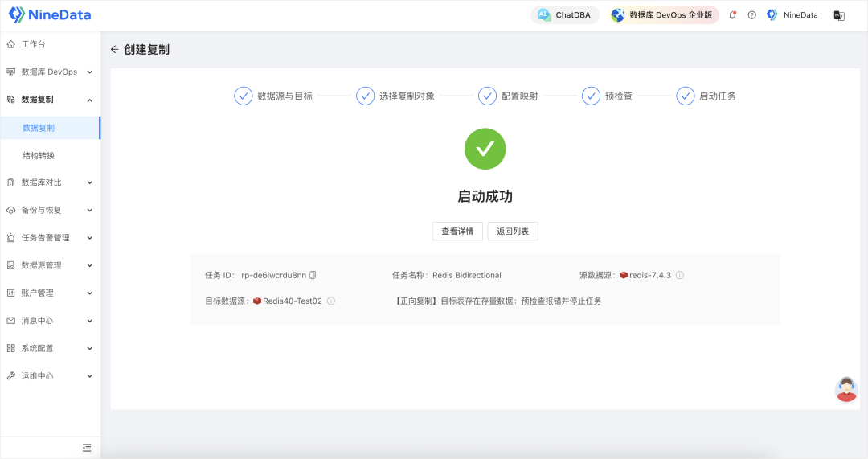Open the customer support avatar chat
The image size is (868, 459).
click(845, 389)
